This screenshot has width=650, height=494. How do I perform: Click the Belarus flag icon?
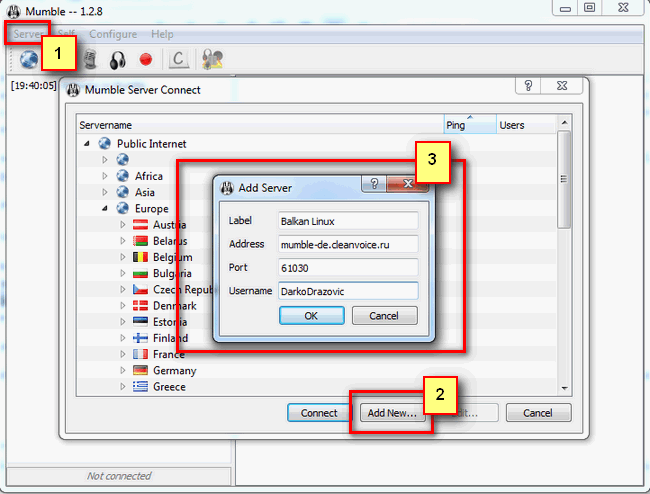pos(140,241)
